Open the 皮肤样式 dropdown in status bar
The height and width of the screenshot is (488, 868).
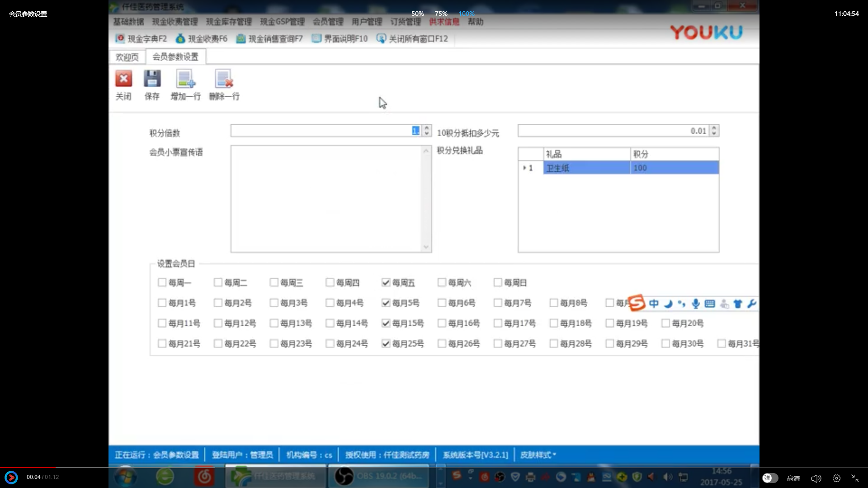click(538, 455)
